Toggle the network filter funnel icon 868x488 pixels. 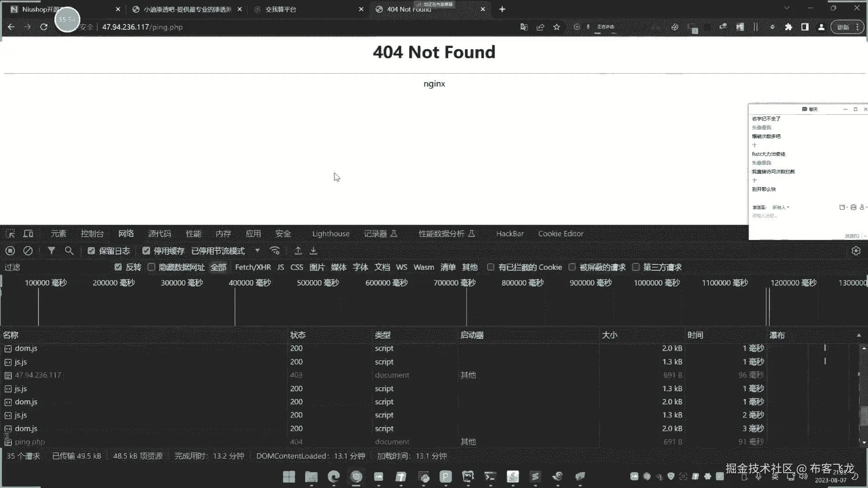click(x=51, y=251)
